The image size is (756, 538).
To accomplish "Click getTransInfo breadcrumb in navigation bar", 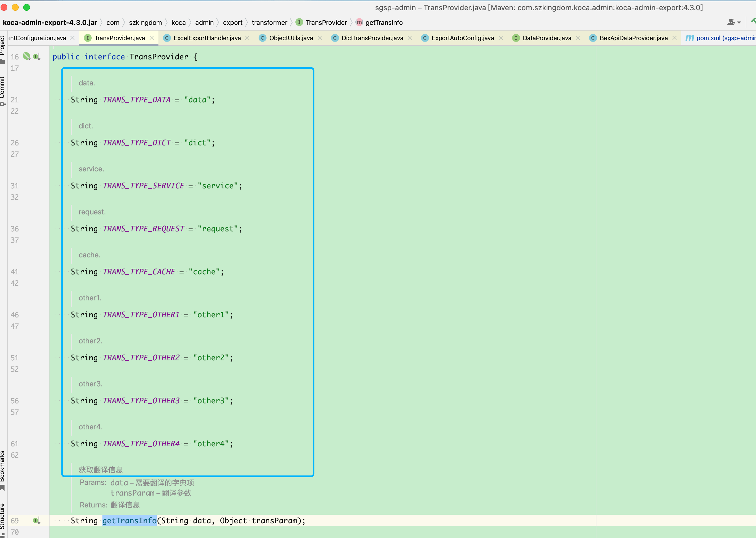I will point(384,23).
